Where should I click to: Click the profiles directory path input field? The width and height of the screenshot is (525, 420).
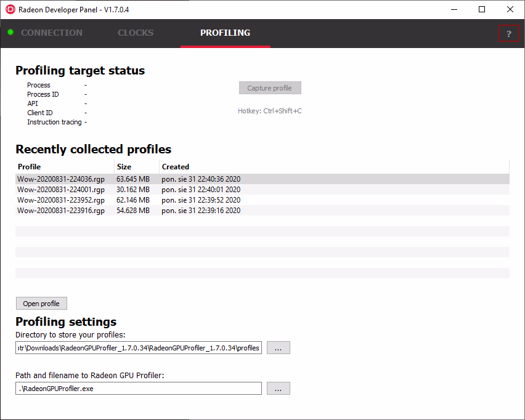(x=139, y=348)
